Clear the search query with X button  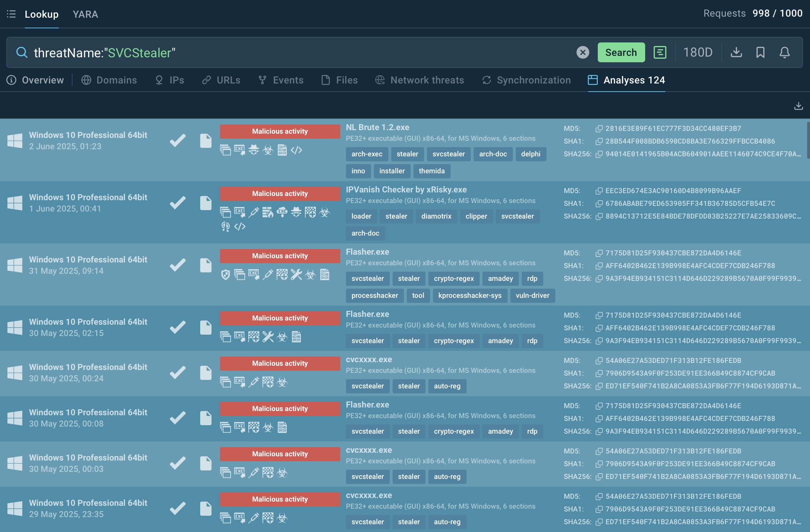click(583, 52)
